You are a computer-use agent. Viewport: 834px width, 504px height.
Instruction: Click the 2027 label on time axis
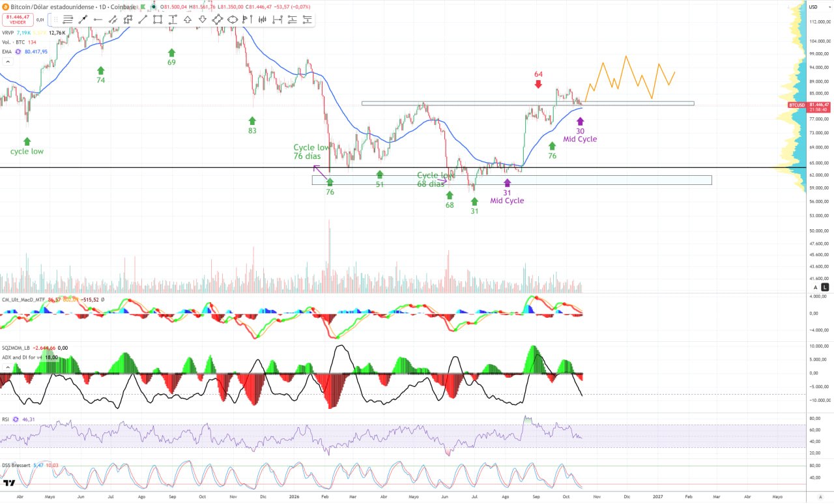pos(658,496)
